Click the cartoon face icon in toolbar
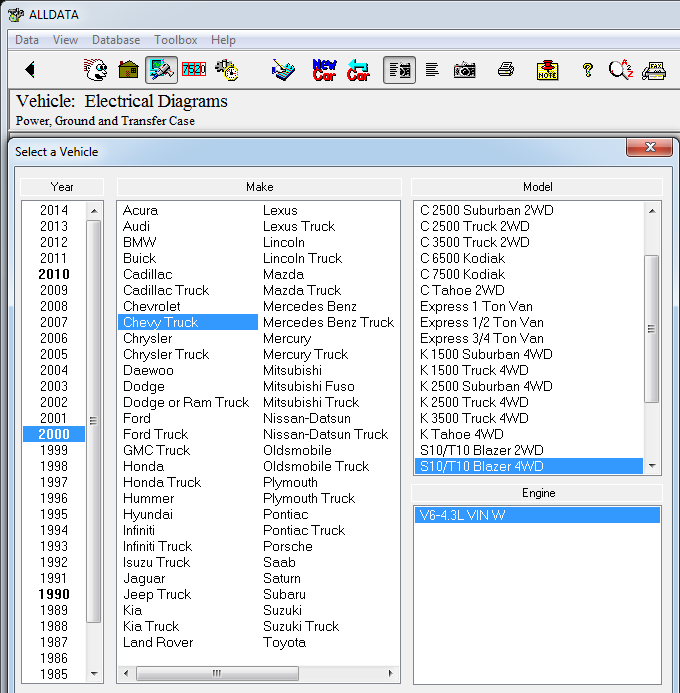 pyautogui.click(x=95, y=70)
